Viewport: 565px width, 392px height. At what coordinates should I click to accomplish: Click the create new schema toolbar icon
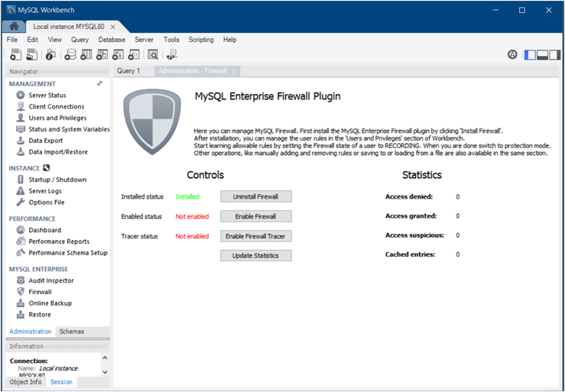coord(70,54)
